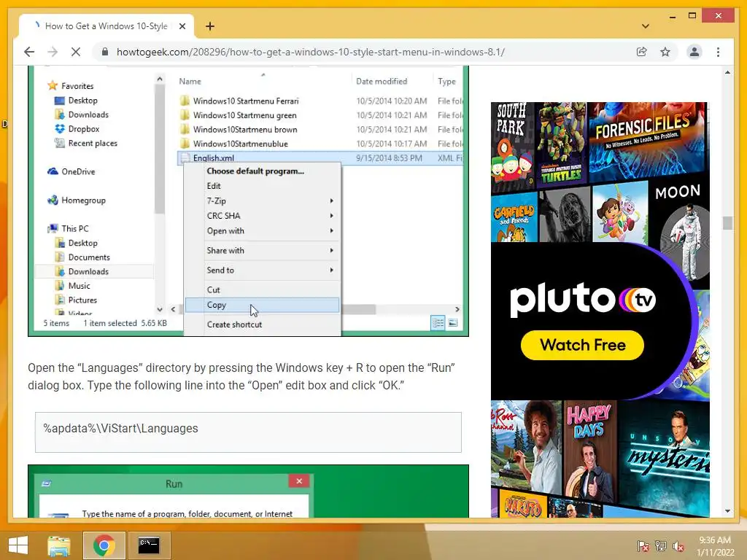
Task: Select the How to Get a Windows 10-Style tab
Action: (107, 26)
